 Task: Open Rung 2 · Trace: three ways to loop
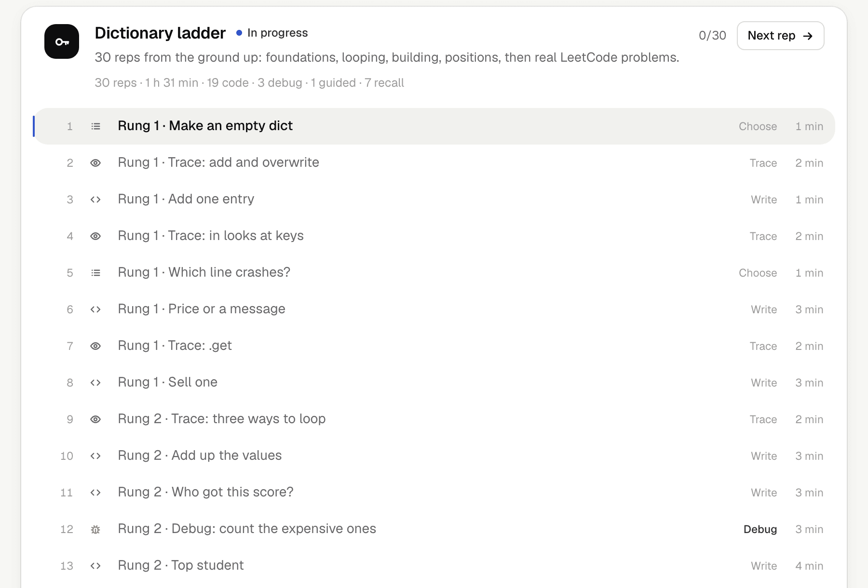click(x=434, y=419)
